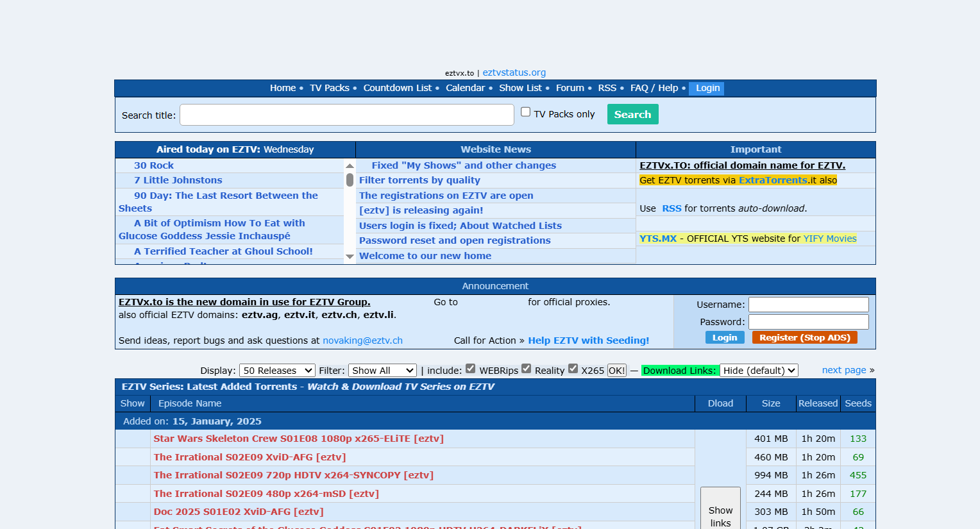Click the 401 MB size cell
Viewport: 980px width, 529px height.
pos(771,439)
